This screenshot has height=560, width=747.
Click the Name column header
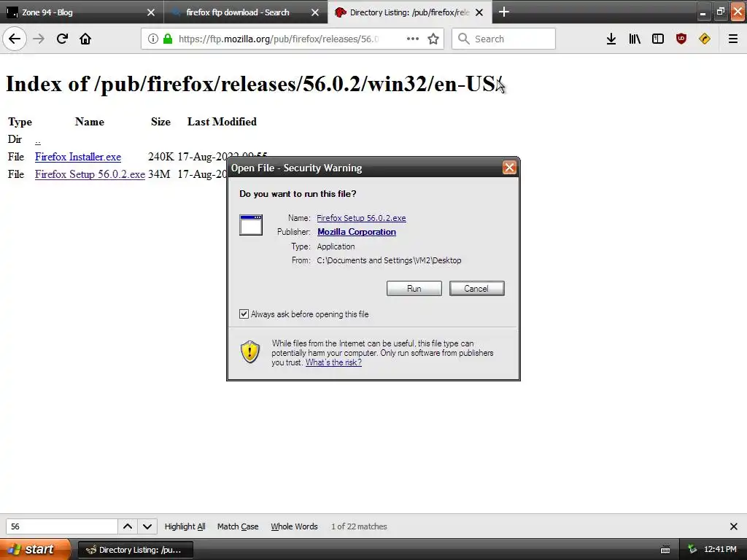[x=90, y=122]
